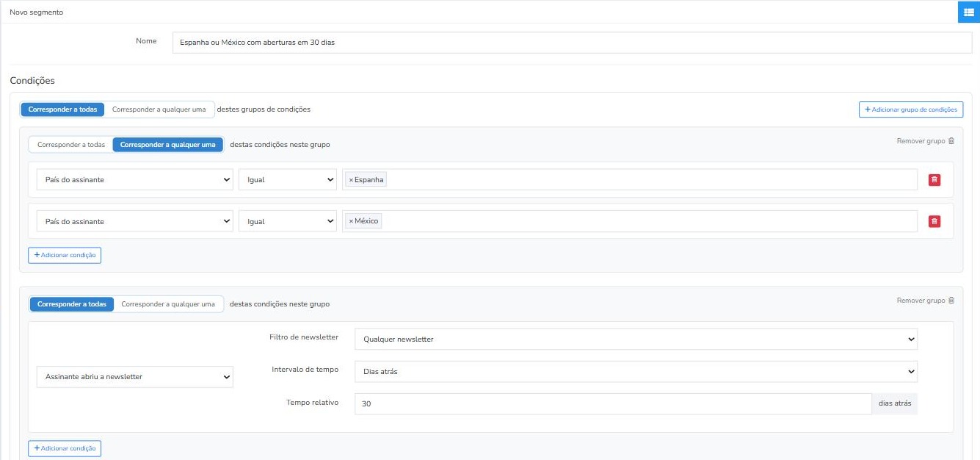Set country group to 'Corresponder a todas'
The height and width of the screenshot is (460, 980).
pos(71,145)
